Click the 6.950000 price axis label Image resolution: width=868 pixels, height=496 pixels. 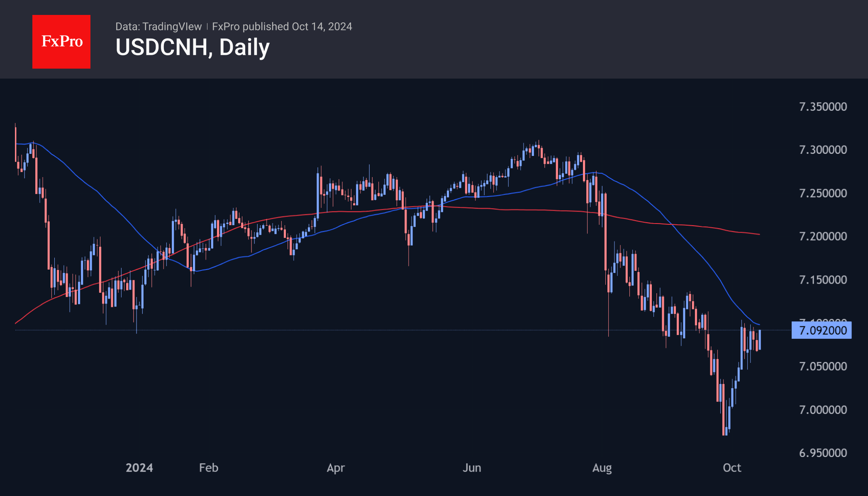click(823, 453)
